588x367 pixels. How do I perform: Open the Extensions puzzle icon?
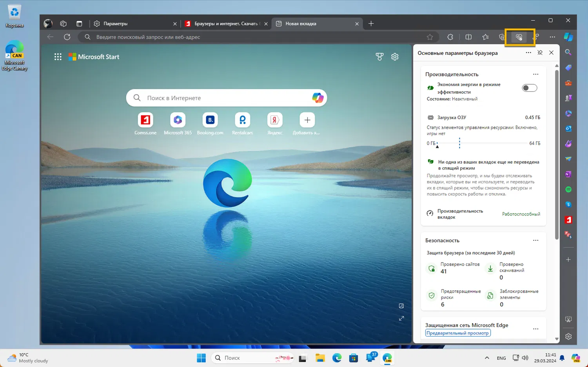[x=450, y=37]
